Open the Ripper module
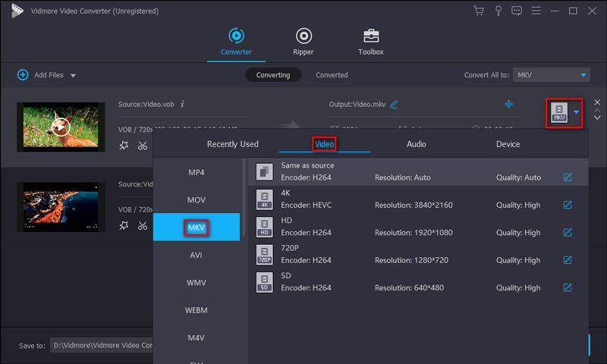607x364 pixels. tap(303, 41)
